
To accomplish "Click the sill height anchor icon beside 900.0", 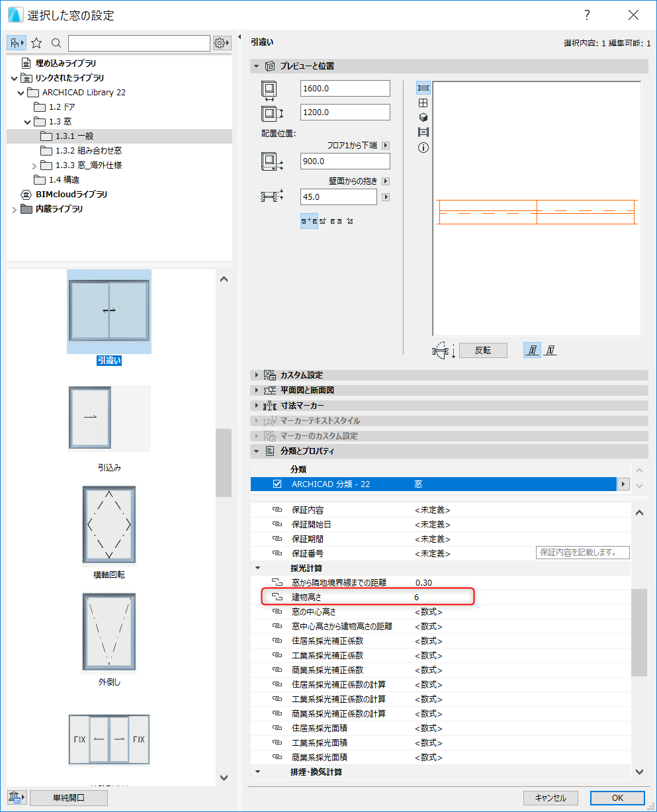I will [272, 161].
